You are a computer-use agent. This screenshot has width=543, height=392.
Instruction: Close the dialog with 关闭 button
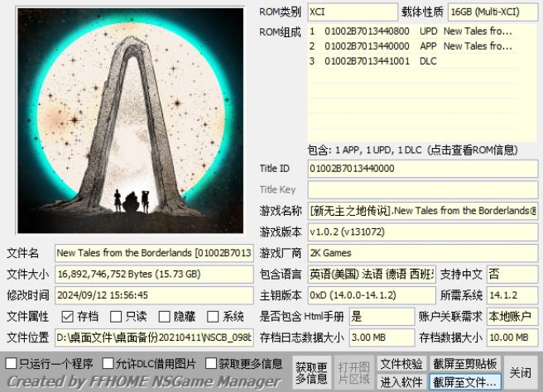click(x=521, y=373)
